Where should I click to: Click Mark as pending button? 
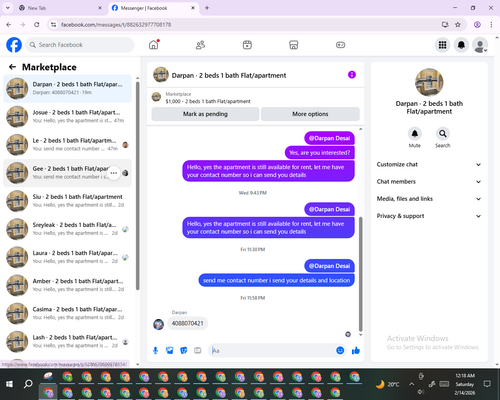coord(205,114)
